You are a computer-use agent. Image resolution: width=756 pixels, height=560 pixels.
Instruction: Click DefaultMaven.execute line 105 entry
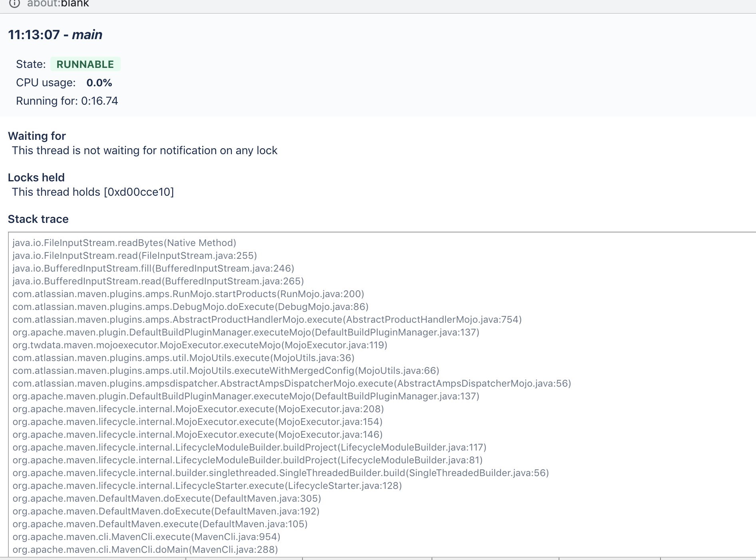(160, 524)
